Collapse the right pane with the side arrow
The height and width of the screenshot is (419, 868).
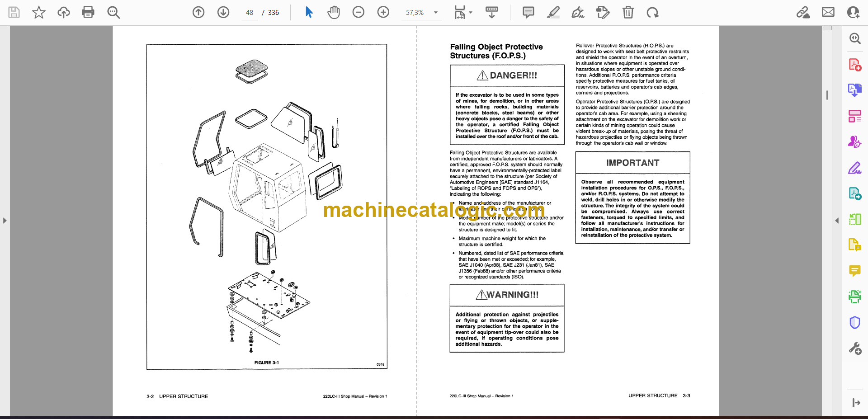click(x=837, y=221)
